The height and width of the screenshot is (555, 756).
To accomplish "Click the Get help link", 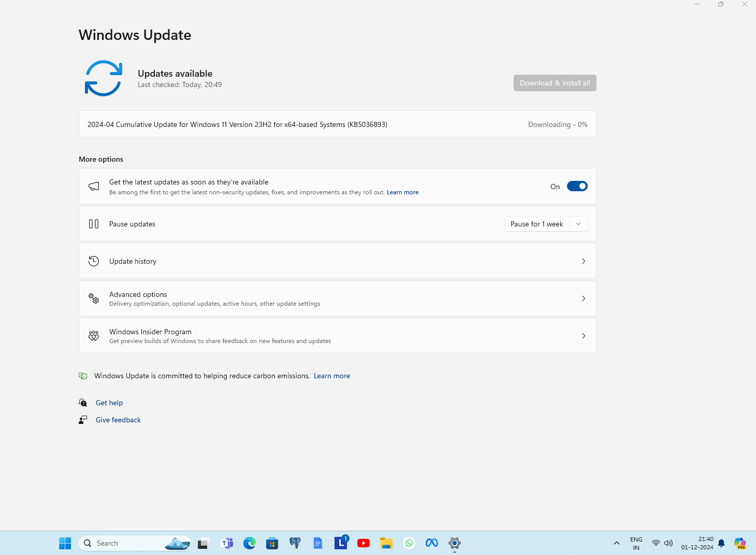I will 109,403.
